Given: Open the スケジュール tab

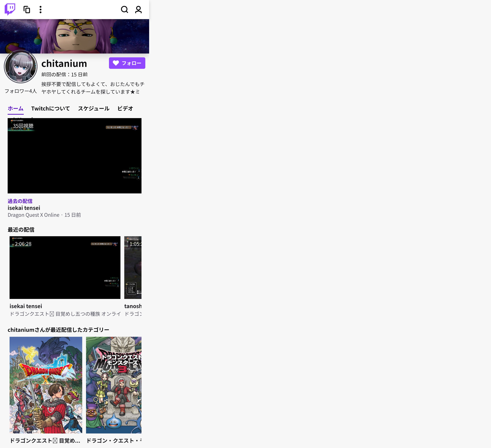Looking at the screenshot, I should (94, 109).
